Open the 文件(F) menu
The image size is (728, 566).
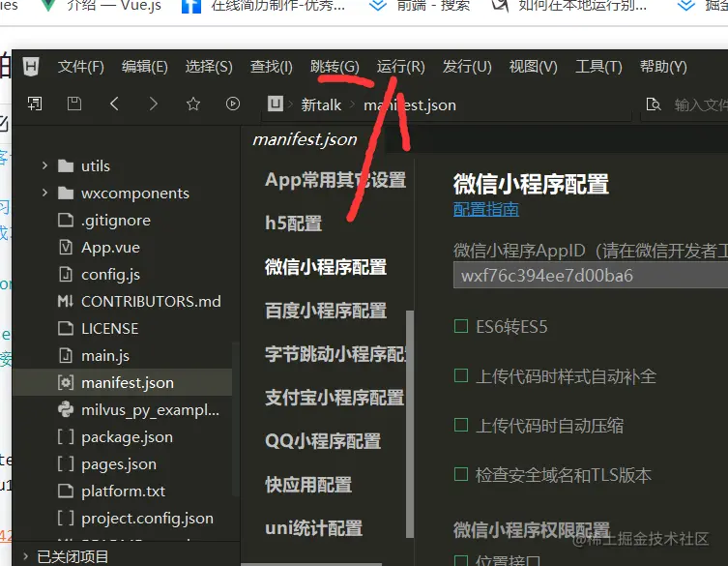(x=81, y=67)
